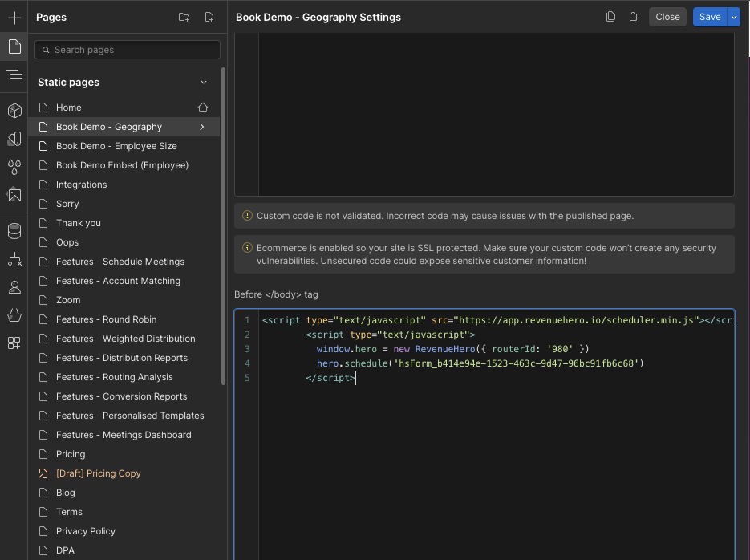Click the page icon next to Zoom
The height and width of the screenshot is (560, 750).
tap(43, 300)
